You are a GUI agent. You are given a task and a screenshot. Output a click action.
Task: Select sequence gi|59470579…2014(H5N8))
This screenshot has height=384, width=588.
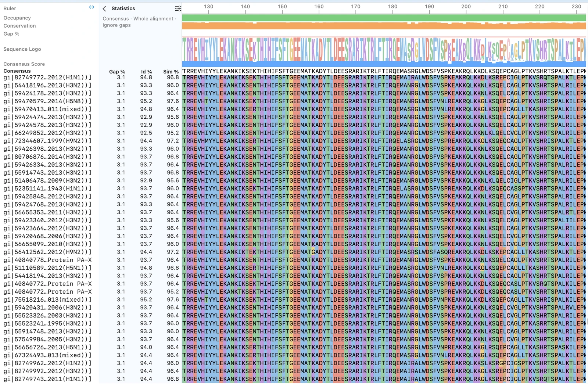click(x=47, y=101)
